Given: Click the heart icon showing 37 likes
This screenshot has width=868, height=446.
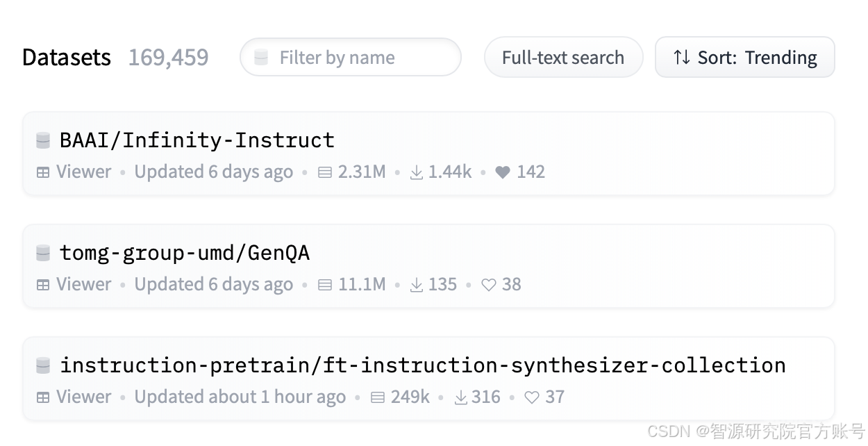Looking at the screenshot, I should click(532, 397).
